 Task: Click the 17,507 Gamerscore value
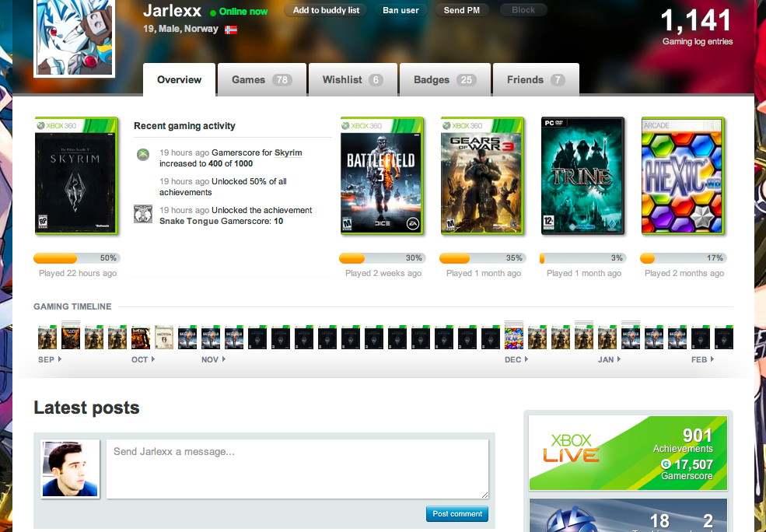[693, 464]
